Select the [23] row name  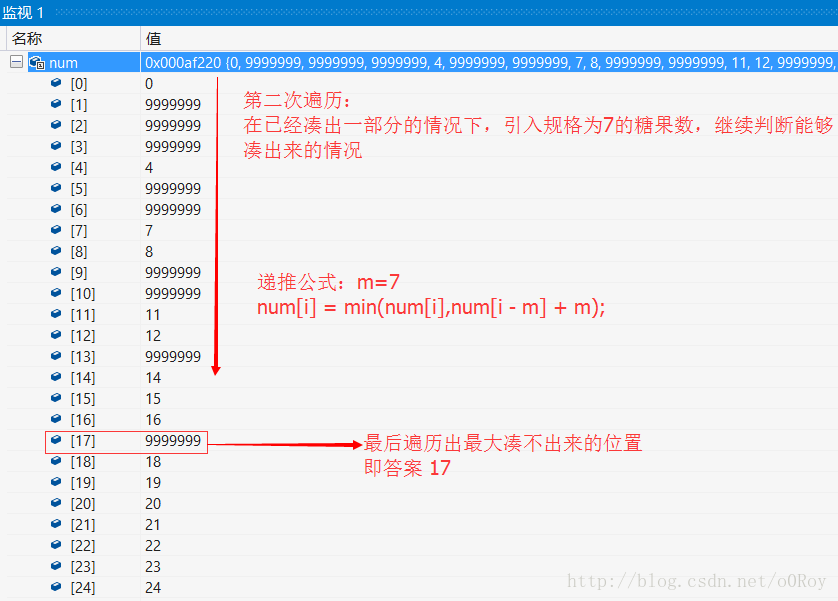point(83,567)
